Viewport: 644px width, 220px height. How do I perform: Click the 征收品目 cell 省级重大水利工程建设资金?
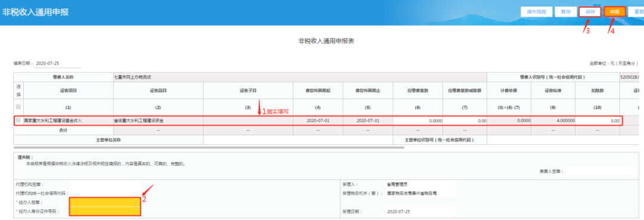[158, 120]
